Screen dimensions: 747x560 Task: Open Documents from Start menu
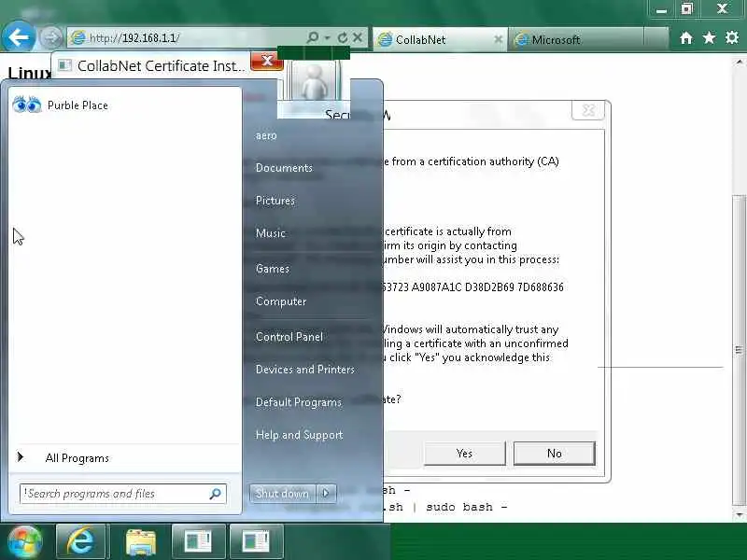[284, 168]
